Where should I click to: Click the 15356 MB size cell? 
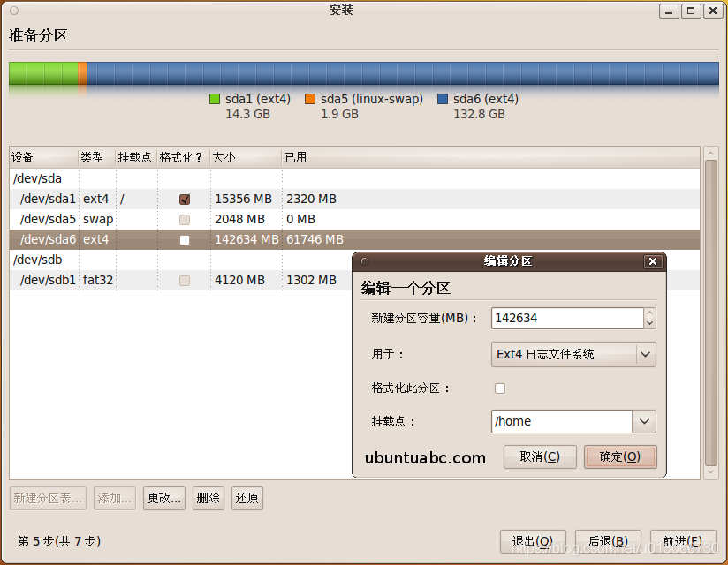point(243,199)
